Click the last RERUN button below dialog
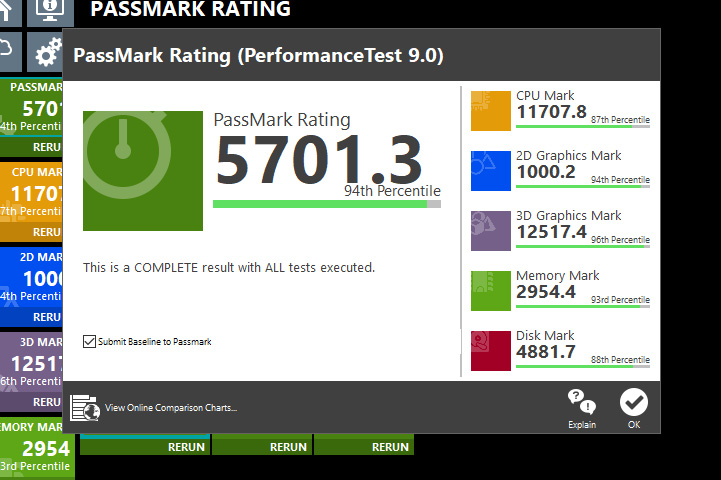This screenshot has height=480, width=721. [x=364, y=446]
